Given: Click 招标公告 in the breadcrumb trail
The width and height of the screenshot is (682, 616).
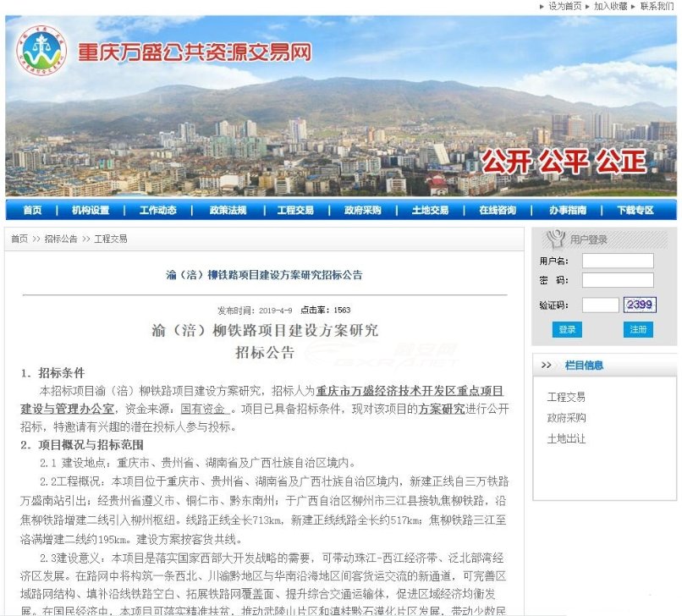Looking at the screenshot, I should click(x=61, y=239).
